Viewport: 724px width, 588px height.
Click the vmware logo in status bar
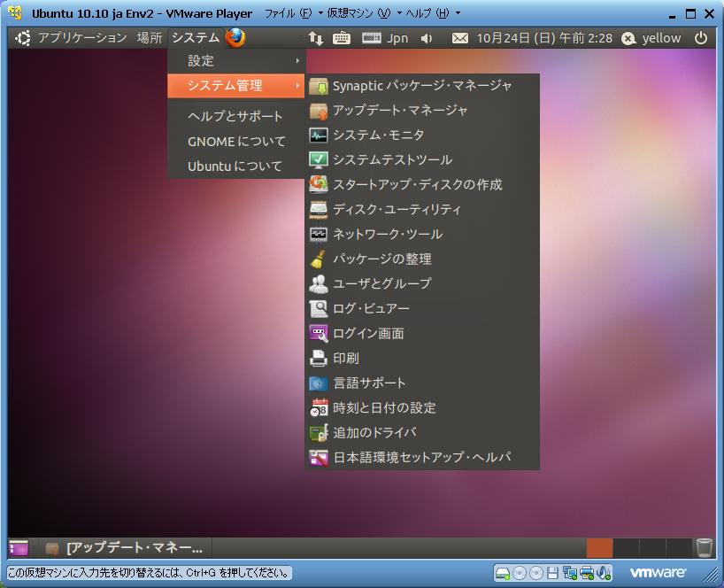click(x=658, y=573)
